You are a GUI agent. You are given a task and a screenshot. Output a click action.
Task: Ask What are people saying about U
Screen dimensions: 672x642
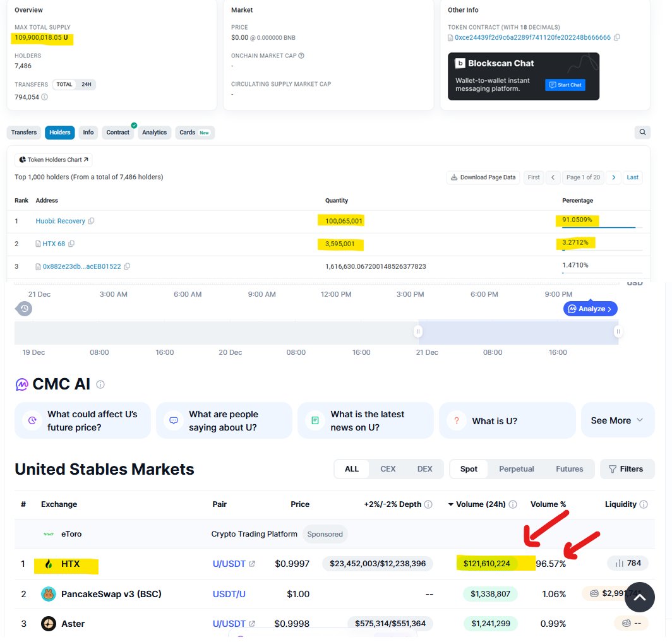[x=224, y=420]
